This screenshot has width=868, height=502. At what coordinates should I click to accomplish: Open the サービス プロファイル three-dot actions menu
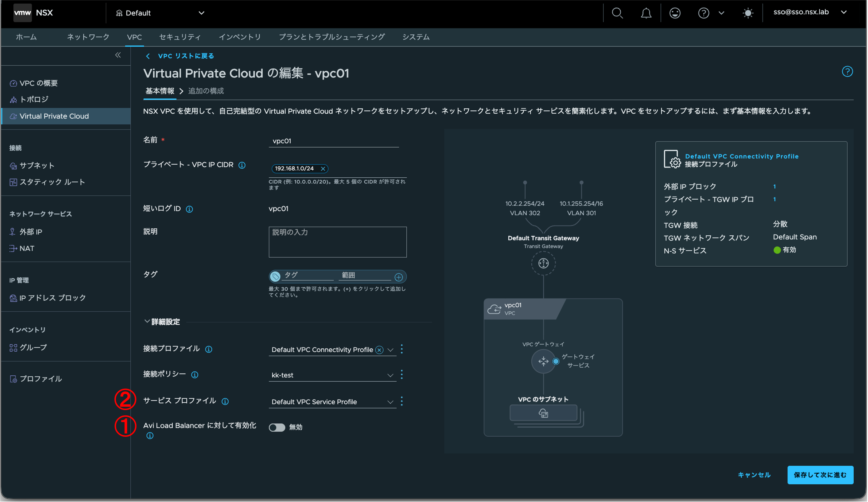click(402, 401)
